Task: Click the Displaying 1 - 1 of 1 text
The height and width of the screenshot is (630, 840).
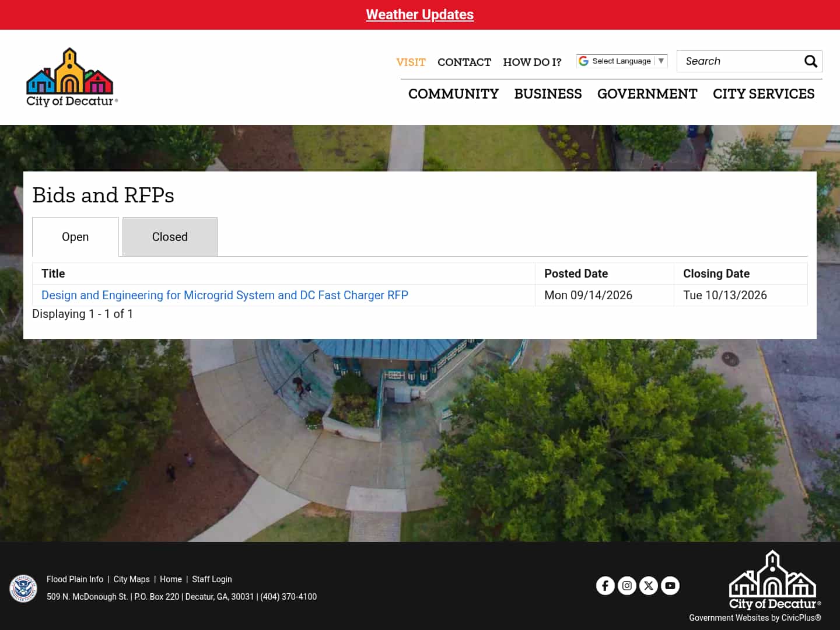Action: click(82, 314)
